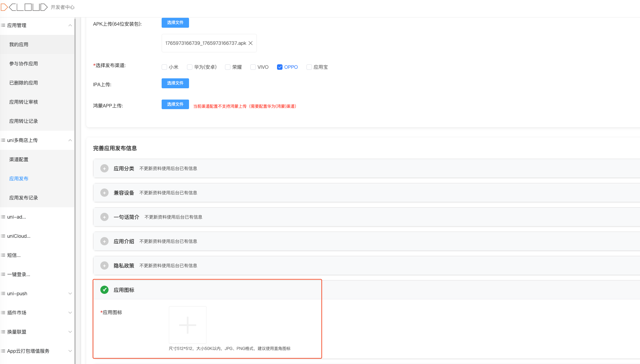Screen dimensions: 640x364
Task: Go to 应用发布记录 in sidebar
Action: click(24, 198)
